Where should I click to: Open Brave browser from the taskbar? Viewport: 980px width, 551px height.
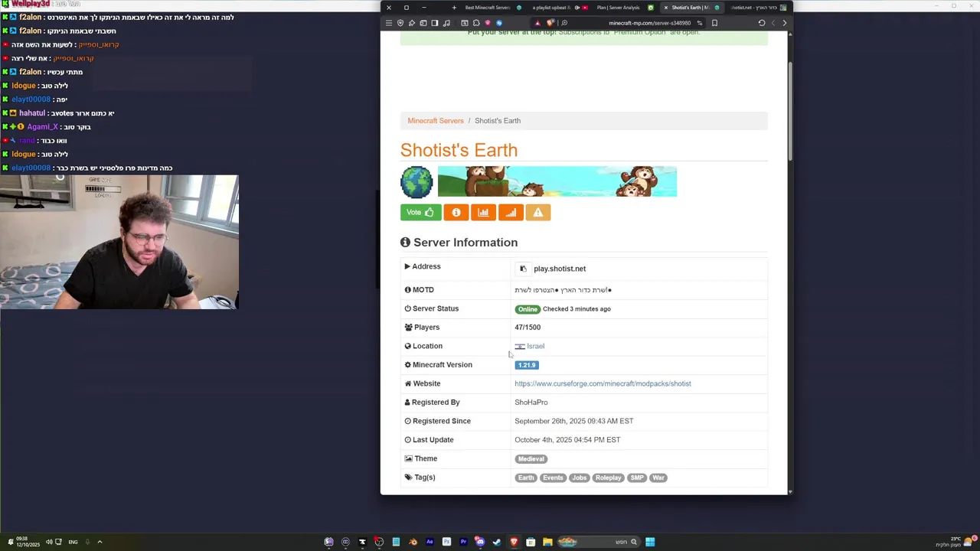(x=514, y=542)
